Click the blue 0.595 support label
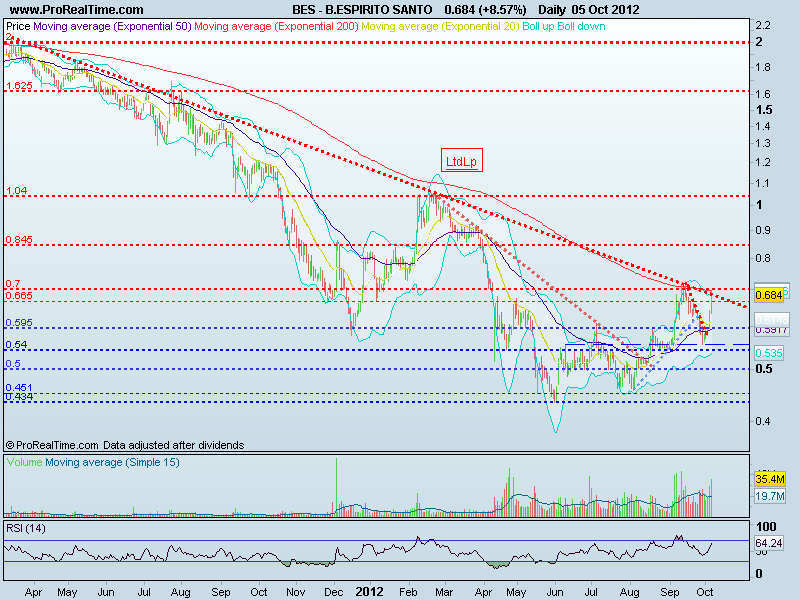Image resolution: width=800 pixels, height=600 pixels. click(19, 323)
